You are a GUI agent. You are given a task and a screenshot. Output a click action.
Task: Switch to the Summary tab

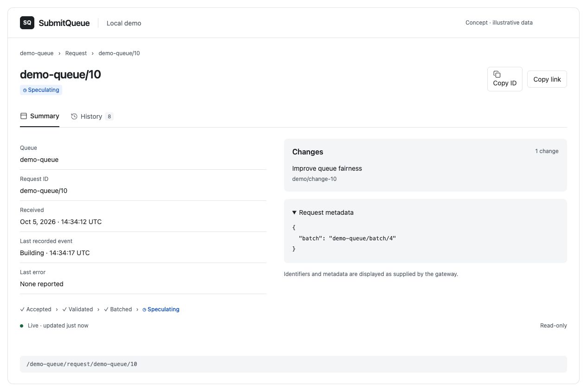point(39,116)
